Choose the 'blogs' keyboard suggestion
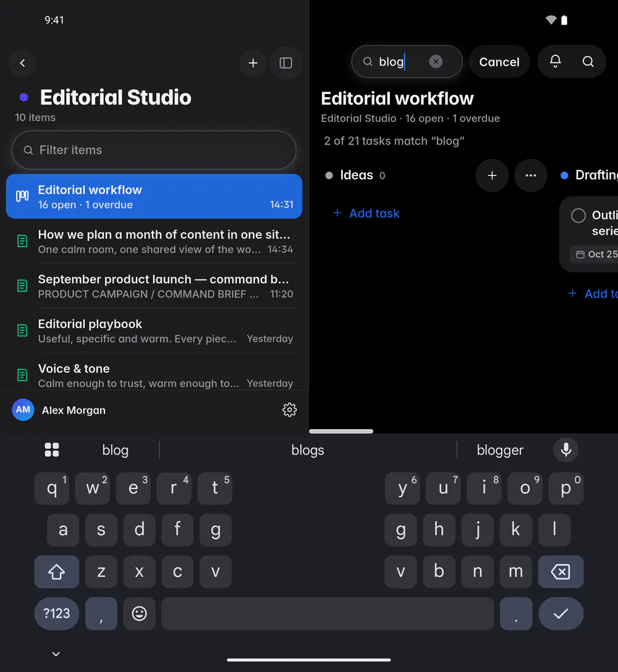 coord(308,450)
